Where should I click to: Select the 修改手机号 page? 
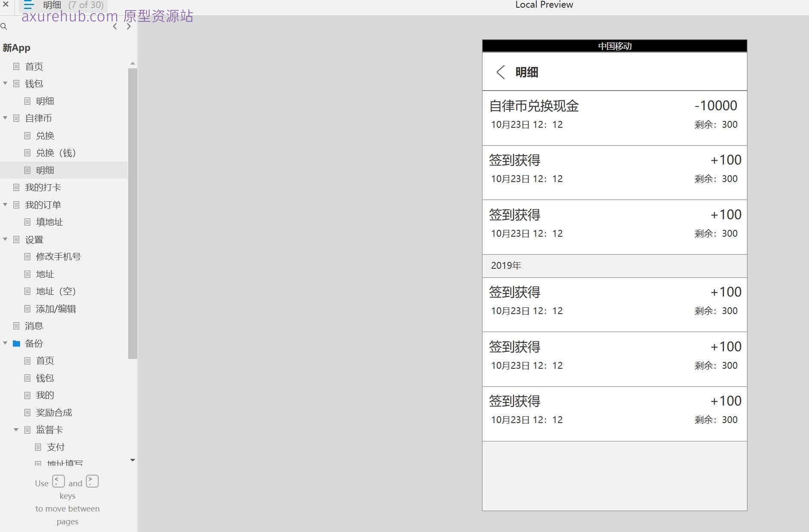click(x=58, y=256)
